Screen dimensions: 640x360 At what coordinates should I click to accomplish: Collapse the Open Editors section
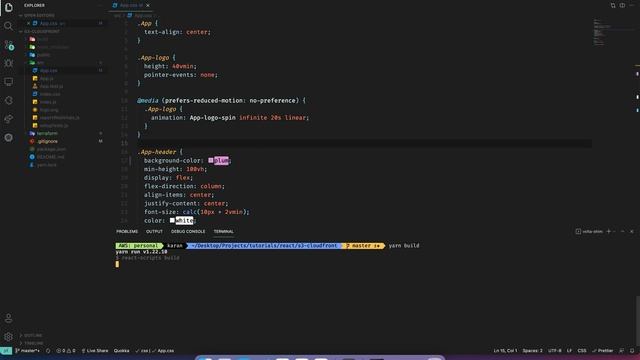click(39, 16)
